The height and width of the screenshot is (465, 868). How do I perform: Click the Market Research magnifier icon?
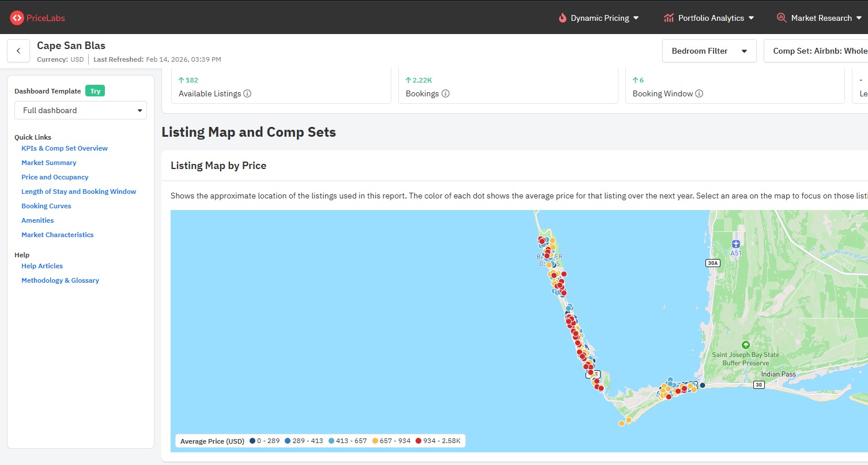click(x=782, y=18)
